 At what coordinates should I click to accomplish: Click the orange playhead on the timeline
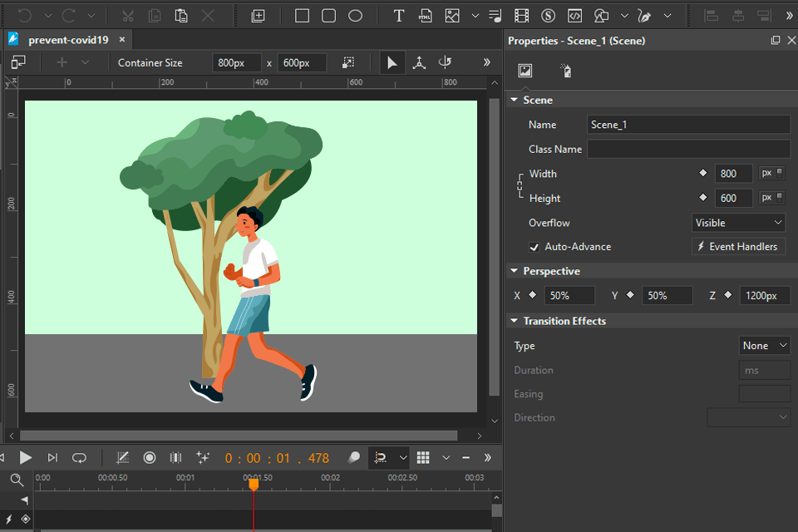[x=254, y=483]
